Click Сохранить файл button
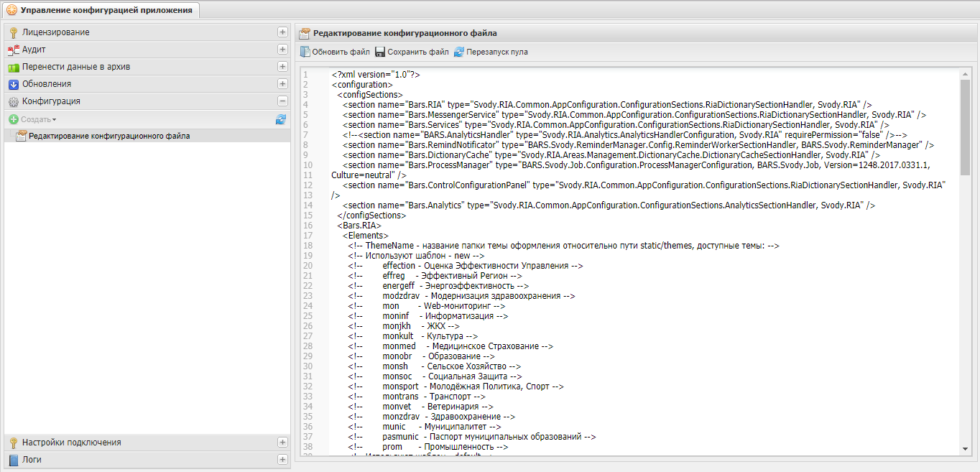Screen dimensions: 980x472 click(412, 52)
